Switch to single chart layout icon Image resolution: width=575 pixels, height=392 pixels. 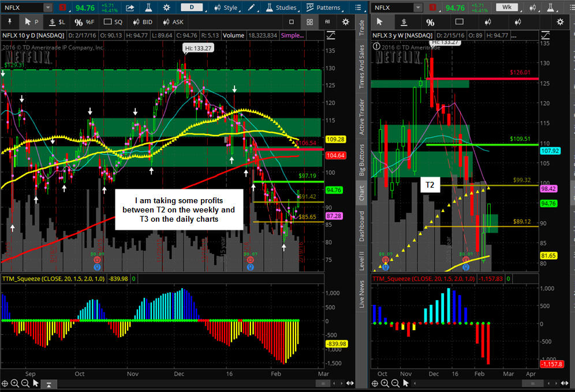click(x=292, y=22)
